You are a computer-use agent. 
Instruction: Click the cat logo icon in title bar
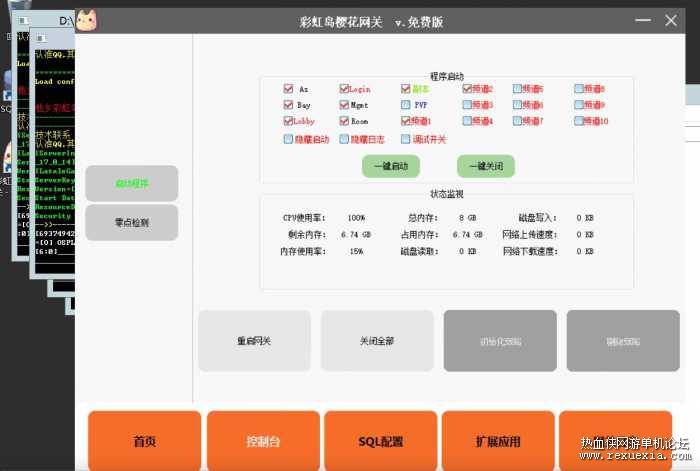(87, 20)
